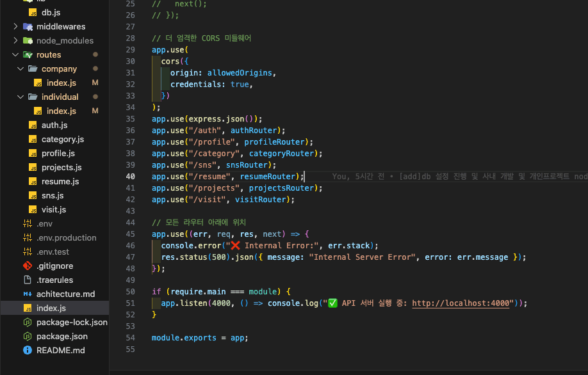Click the projects.js file icon
The image size is (588, 375).
coord(33,168)
